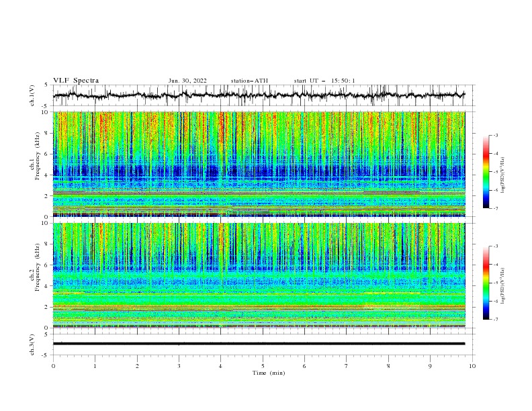Click the ch.3 flat voltage trace panel
Viewport: 532px width, 411px height.
click(x=264, y=345)
